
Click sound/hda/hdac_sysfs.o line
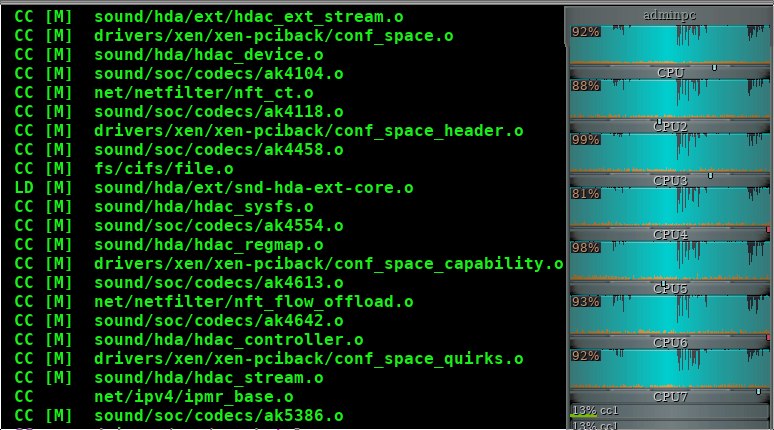(x=164, y=207)
